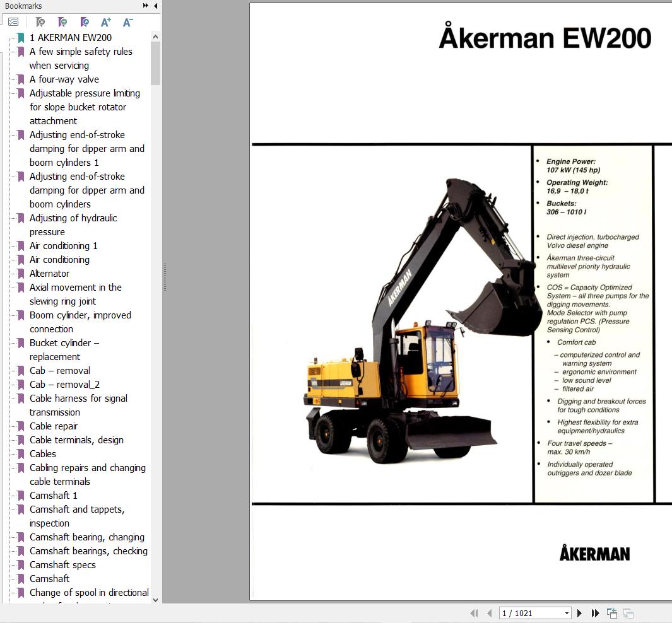Click the bookmarks vertical scrollbar thumb

156,63
